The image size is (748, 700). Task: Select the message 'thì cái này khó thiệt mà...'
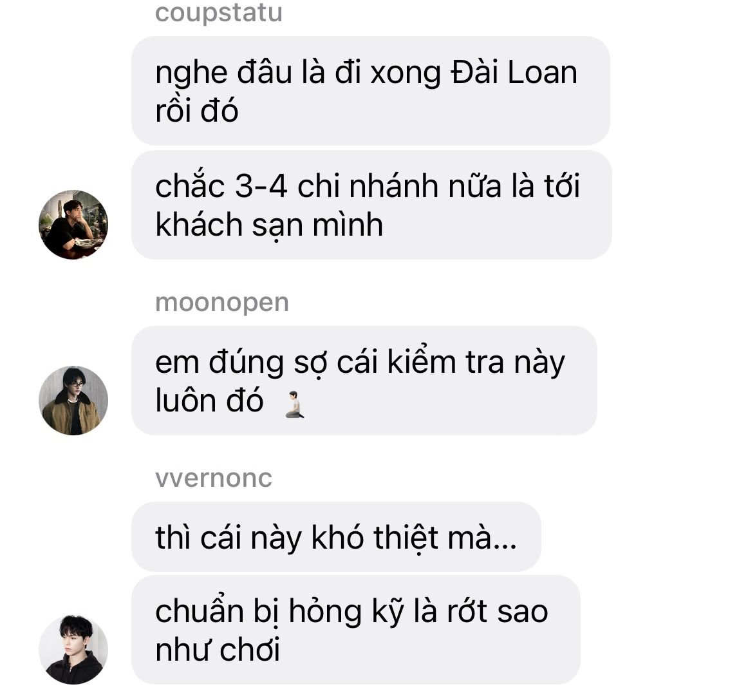(x=336, y=537)
